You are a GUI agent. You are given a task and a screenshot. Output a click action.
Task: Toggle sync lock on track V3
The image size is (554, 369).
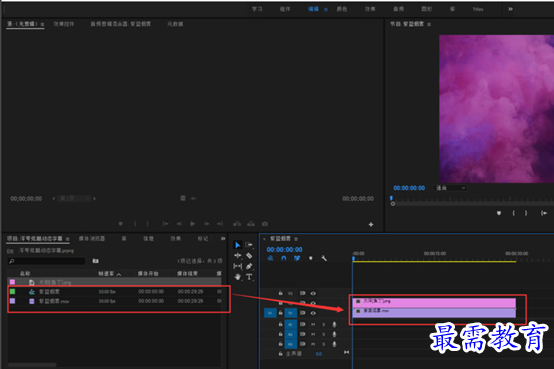(302, 293)
